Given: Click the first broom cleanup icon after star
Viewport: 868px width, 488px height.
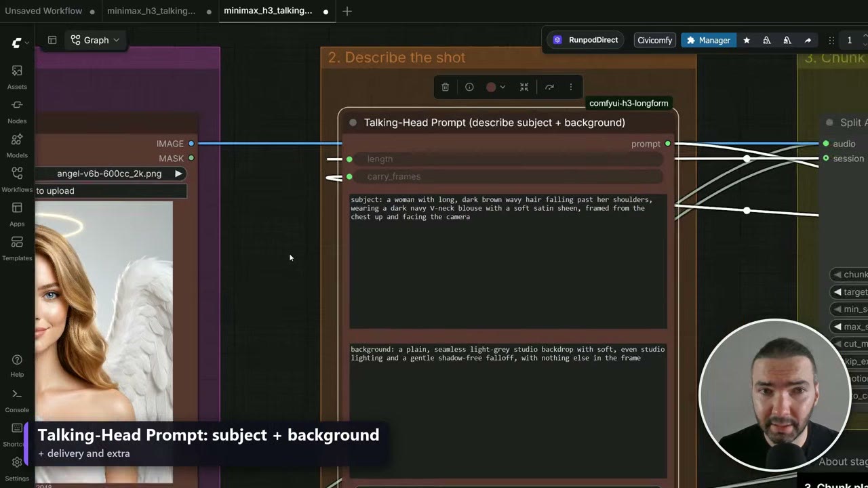Looking at the screenshot, I should 767,40.
